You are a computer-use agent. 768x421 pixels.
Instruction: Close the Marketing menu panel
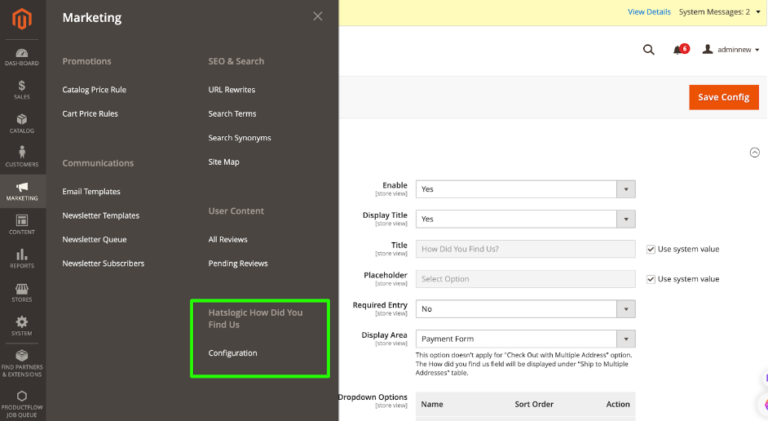(317, 16)
